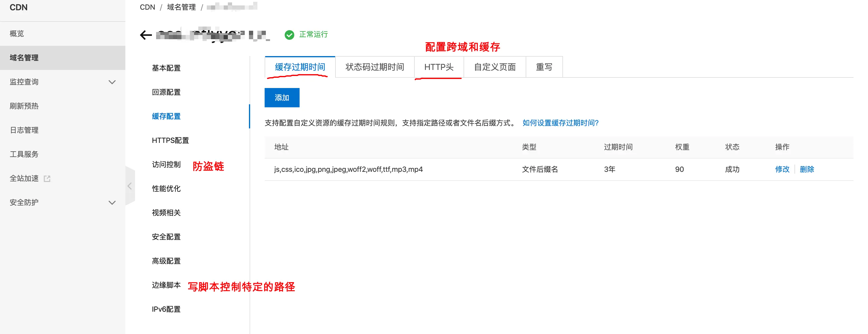
Task: Click the back arrow next to domain name
Action: (146, 35)
